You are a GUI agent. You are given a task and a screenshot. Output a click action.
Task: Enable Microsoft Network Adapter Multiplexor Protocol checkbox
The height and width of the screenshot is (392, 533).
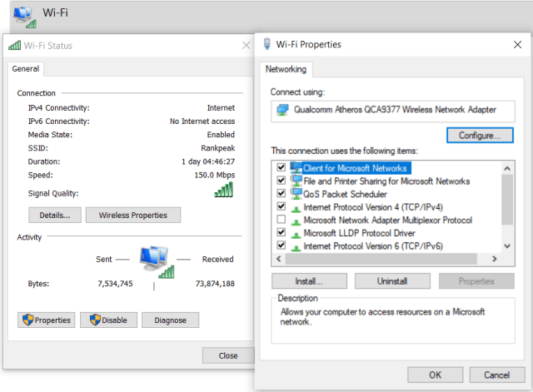tap(281, 219)
